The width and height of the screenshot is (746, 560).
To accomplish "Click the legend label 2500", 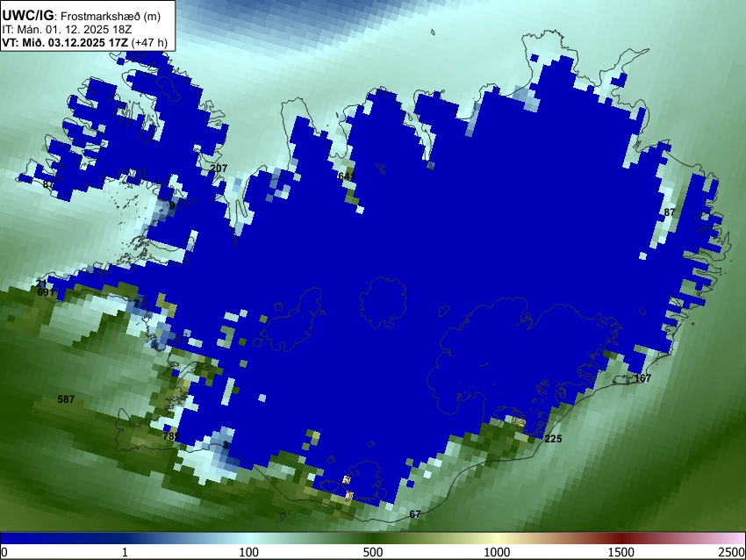I will coord(732,552).
